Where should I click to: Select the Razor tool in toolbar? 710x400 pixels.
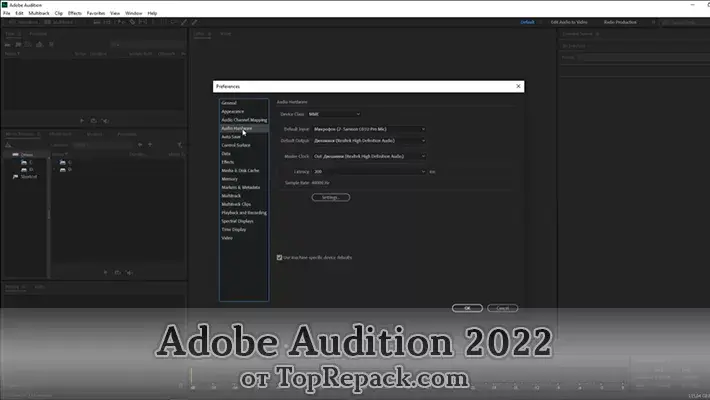click(x=132, y=22)
